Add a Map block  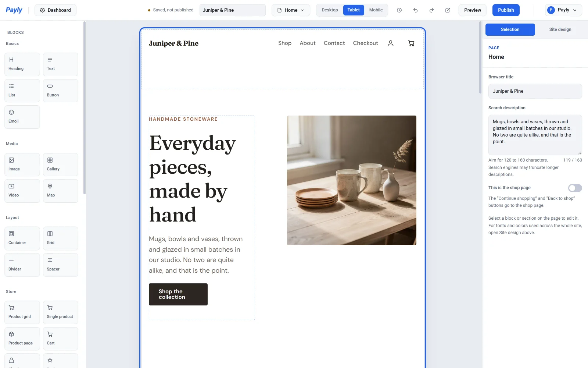click(x=60, y=191)
